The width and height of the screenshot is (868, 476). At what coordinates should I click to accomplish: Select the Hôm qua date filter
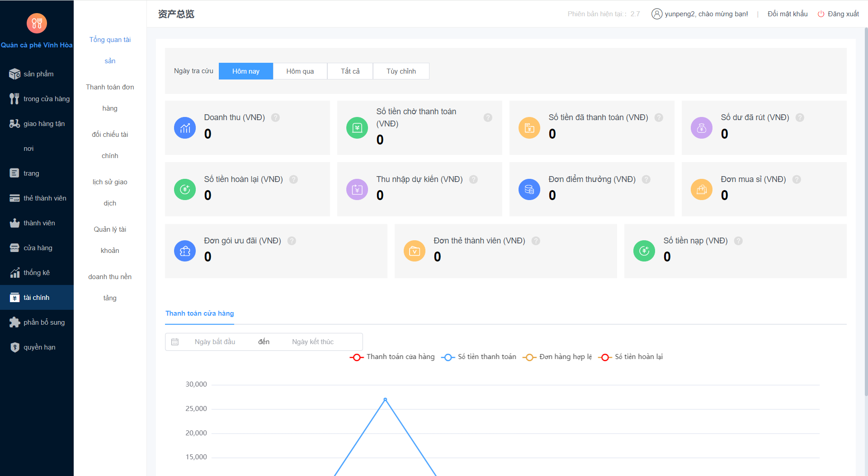point(300,71)
